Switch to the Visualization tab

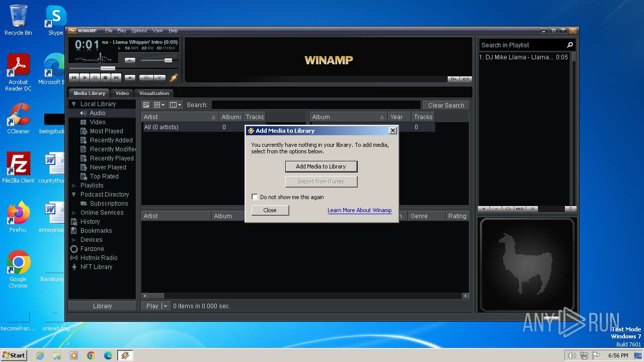[x=154, y=93]
